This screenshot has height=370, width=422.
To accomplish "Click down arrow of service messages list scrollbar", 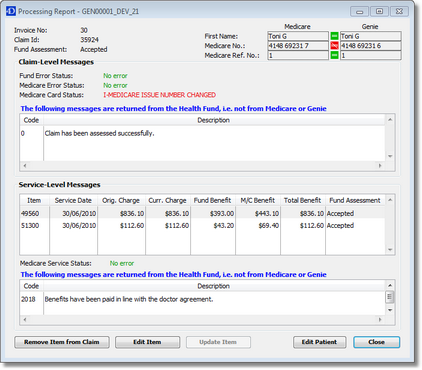I will (390, 310).
